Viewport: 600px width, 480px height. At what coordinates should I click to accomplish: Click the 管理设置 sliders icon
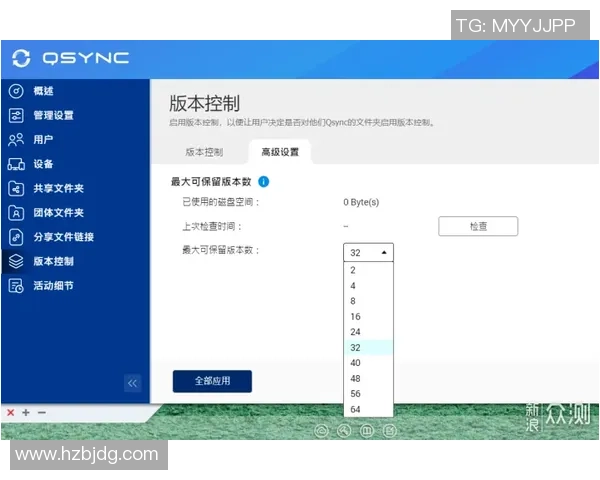tap(16, 115)
